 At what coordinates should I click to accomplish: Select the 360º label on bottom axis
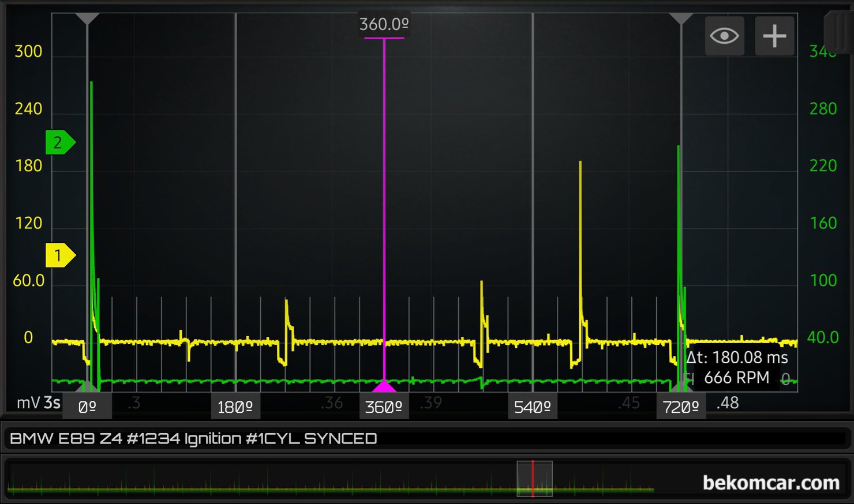pos(384,407)
